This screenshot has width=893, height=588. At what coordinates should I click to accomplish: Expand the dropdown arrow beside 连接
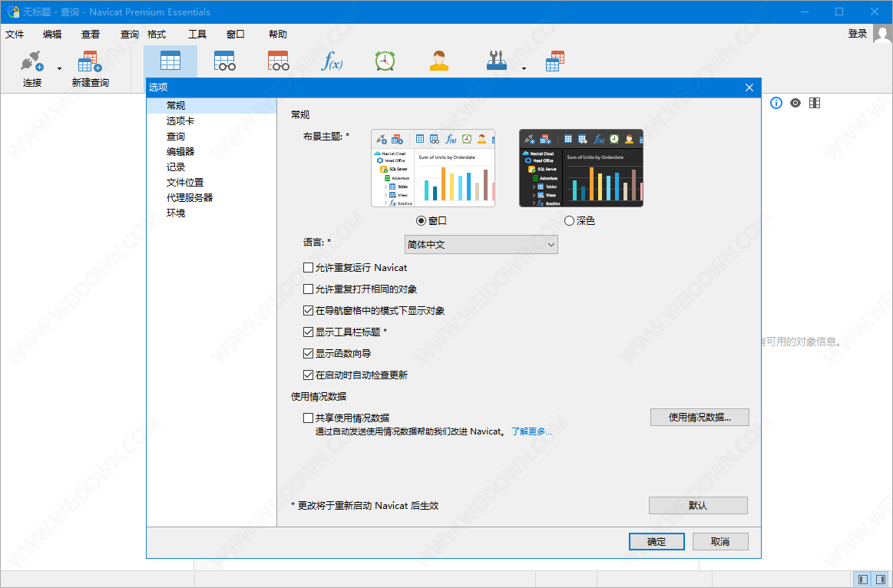59,69
